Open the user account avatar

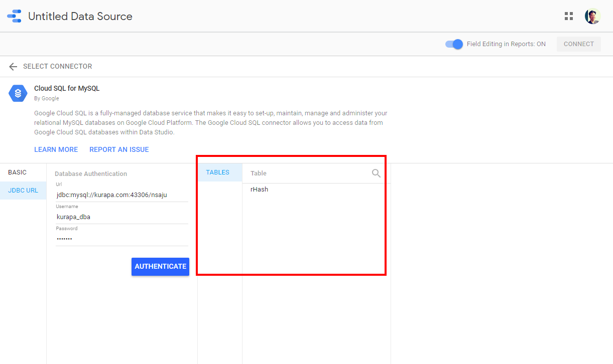[x=592, y=16]
